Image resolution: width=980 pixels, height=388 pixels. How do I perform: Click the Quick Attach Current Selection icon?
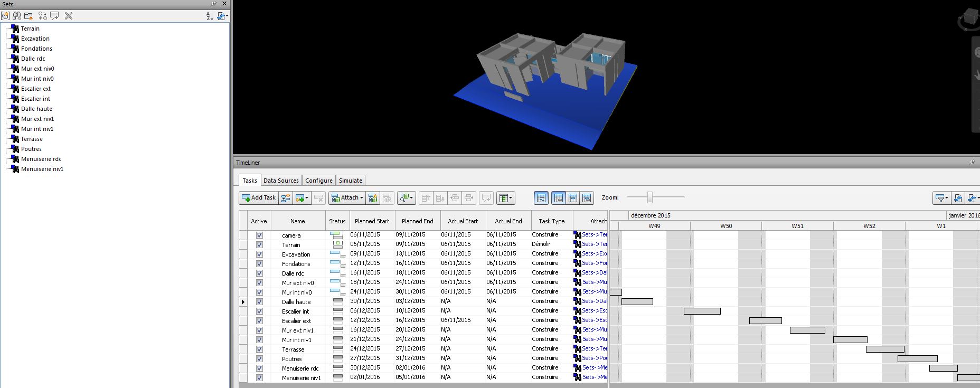[x=373, y=198]
